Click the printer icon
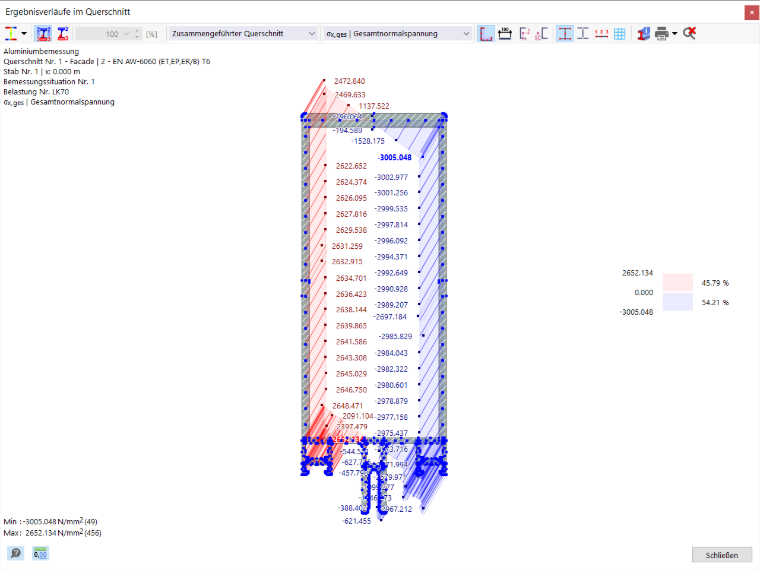760x570 pixels. 661,33
